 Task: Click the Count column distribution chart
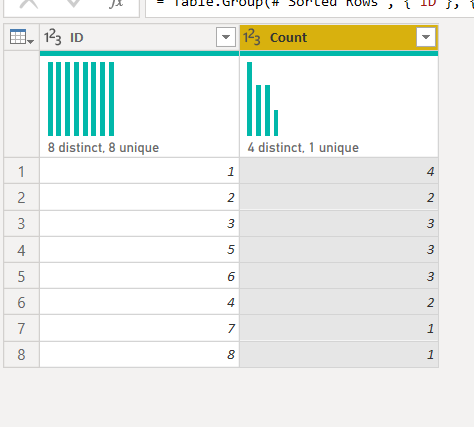(263, 99)
